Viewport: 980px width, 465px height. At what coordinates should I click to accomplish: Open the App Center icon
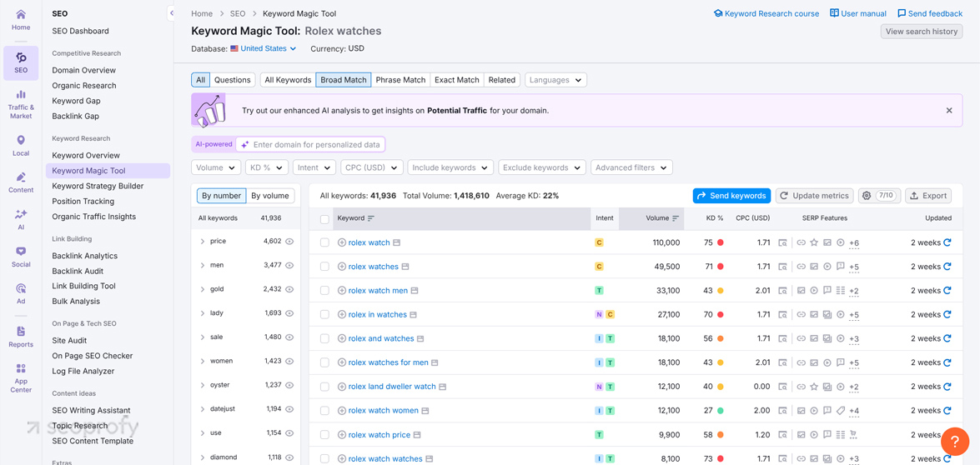[x=21, y=377]
